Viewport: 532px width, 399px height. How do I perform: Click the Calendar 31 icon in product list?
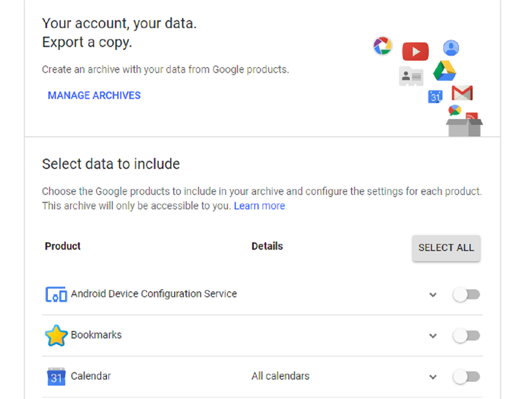56,377
